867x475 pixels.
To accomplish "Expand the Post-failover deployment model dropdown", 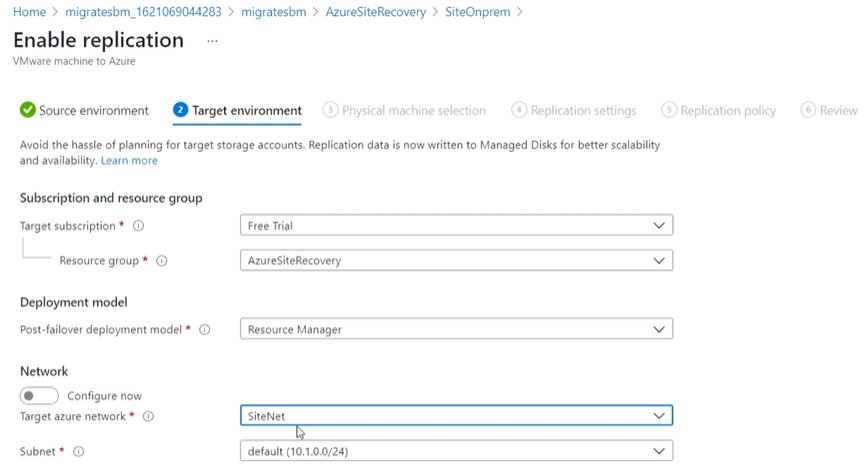I will 456,329.
